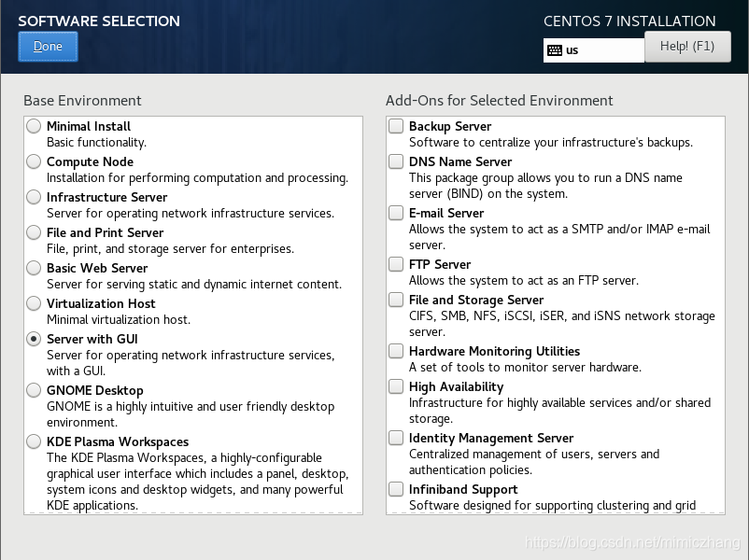
Task: Select File and Print Server radio button
Action: click(x=34, y=232)
